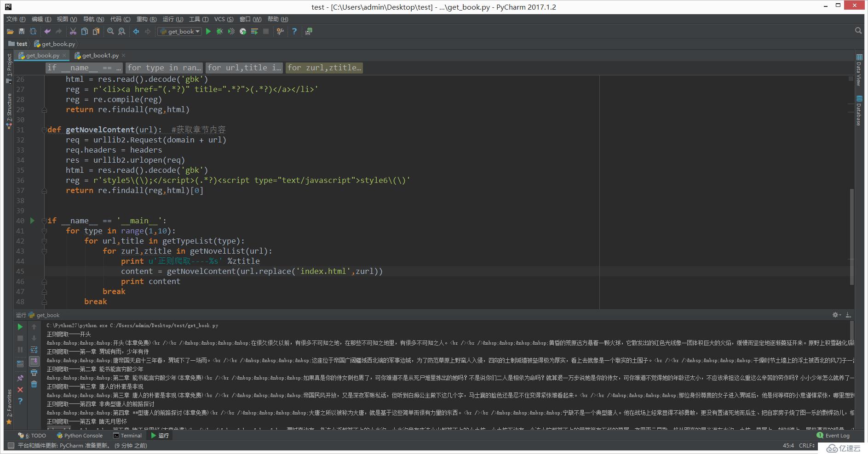This screenshot has width=868, height=454.
Task: Open the get_book run configuration dropdown
Action: coord(180,31)
